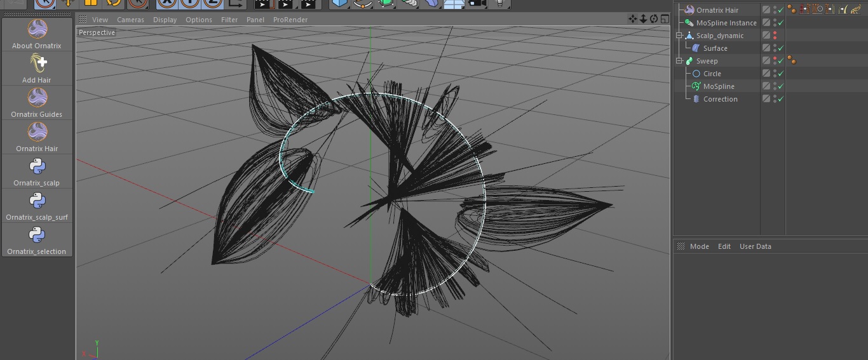This screenshot has width=868, height=360.
Task: Open the Cameras viewport menu
Action: (x=130, y=20)
